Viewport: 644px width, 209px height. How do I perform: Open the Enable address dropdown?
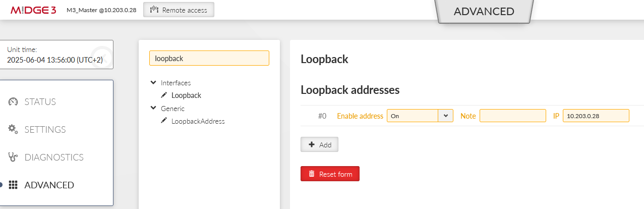click(420, 116)
